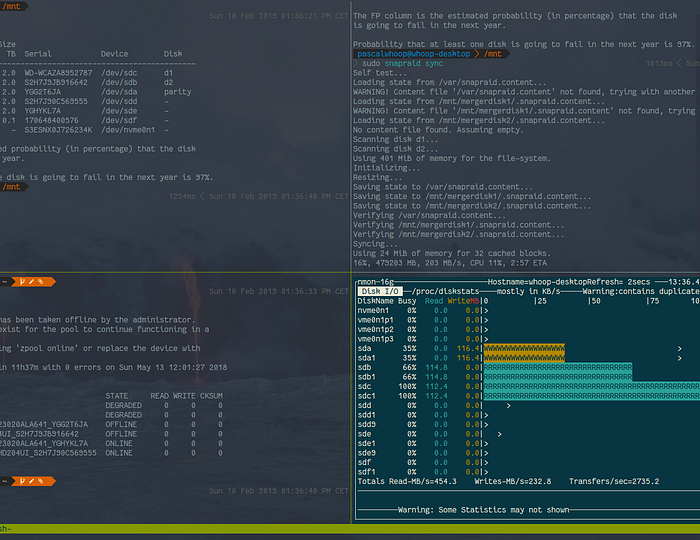Click the serial WD-WCAZA8952787
The image size is (700, 540).
click(x=58, y=73)
